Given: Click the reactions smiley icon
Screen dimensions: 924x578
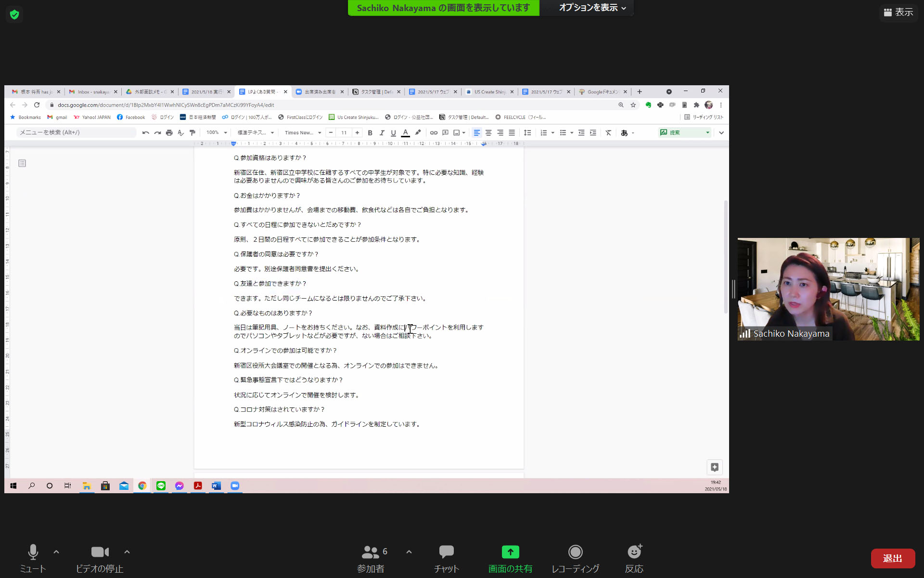Looking at the screenshot, I should 634,552.
